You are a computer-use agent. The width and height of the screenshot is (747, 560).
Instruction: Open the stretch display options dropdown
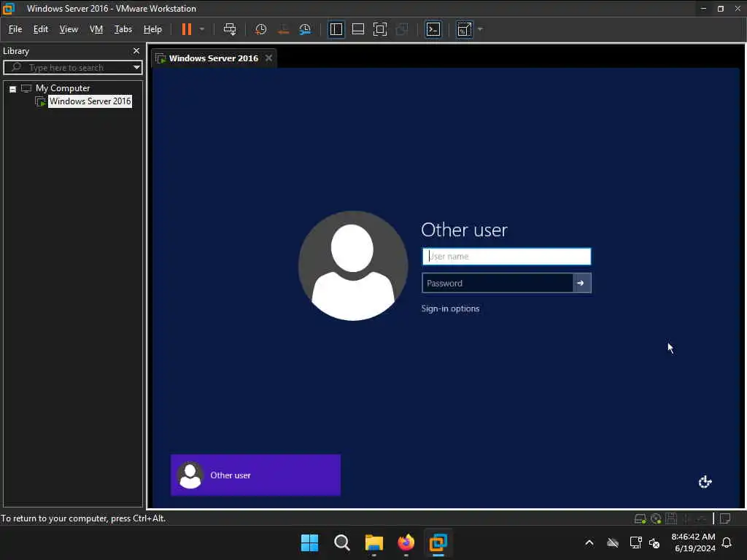480,29
